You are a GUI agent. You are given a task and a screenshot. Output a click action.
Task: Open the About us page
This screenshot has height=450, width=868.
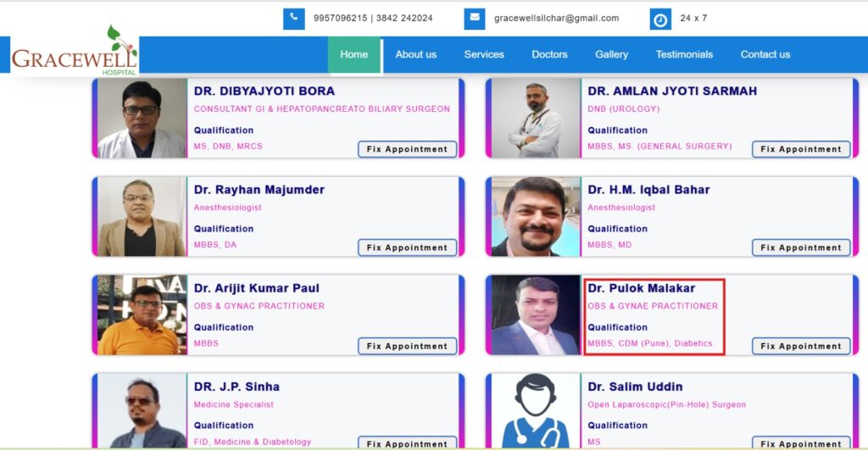coord(415,55)
